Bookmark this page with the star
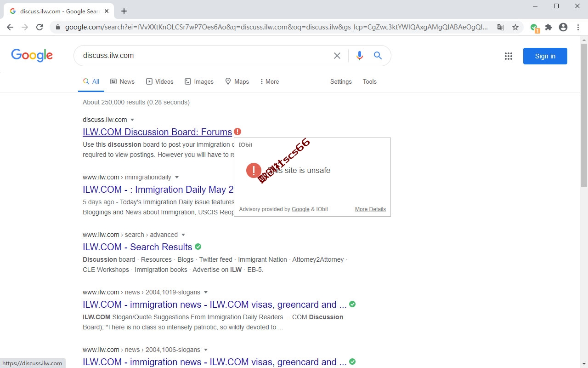Viewport: 588px width, 368px height. tap(515, 27)
